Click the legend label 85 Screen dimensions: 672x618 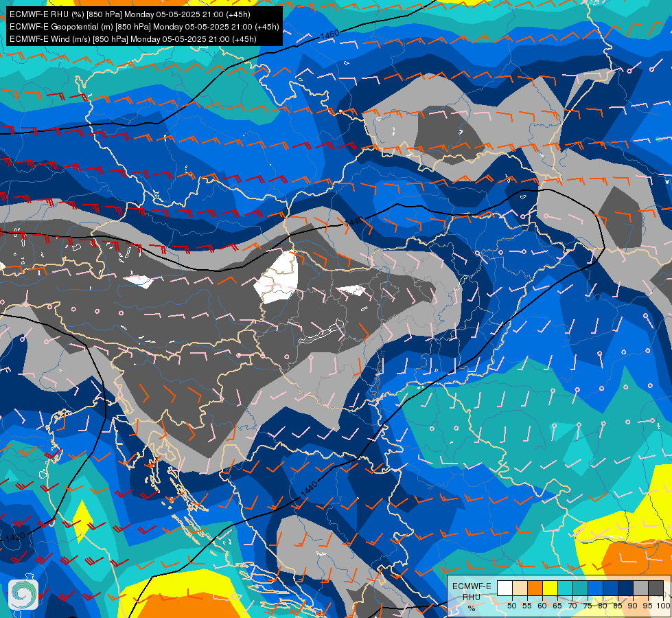[x=618, y=606]
